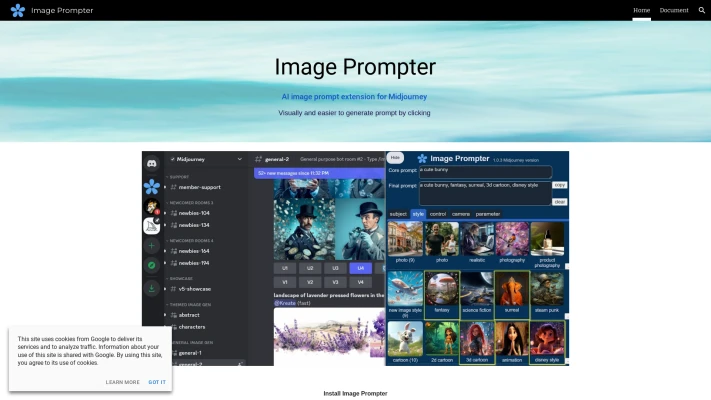The width and height of the screenshot is (711, 400).
Task: Click the V4 variation button
Action: [x=360, y=282]
